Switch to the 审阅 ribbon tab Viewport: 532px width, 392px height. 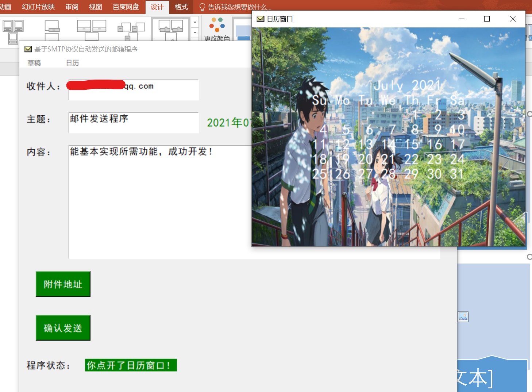point(72,7)
